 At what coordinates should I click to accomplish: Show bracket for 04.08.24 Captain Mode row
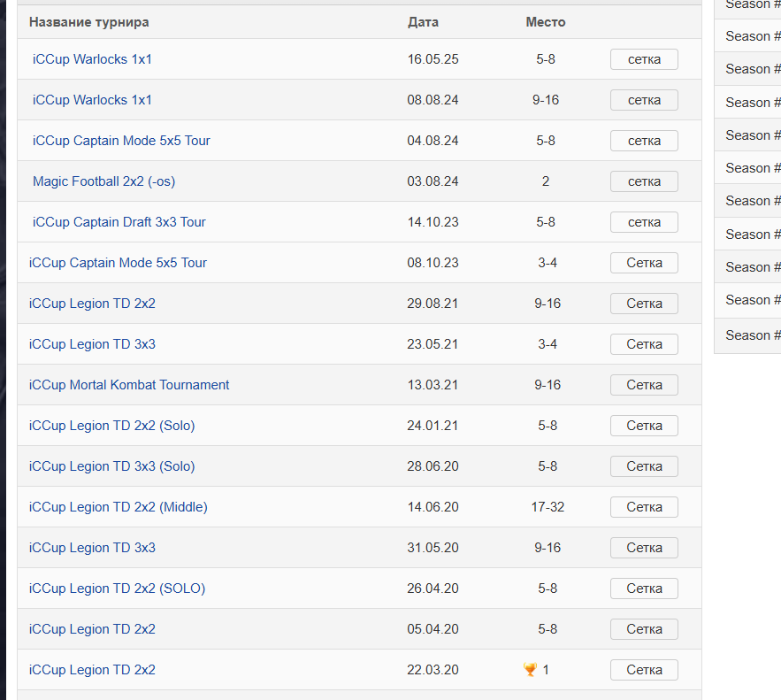[644, 141]
